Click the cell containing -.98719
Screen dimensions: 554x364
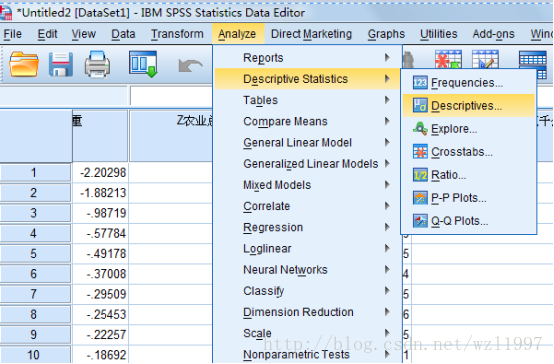pyautogui.click(x=100, y=213)
